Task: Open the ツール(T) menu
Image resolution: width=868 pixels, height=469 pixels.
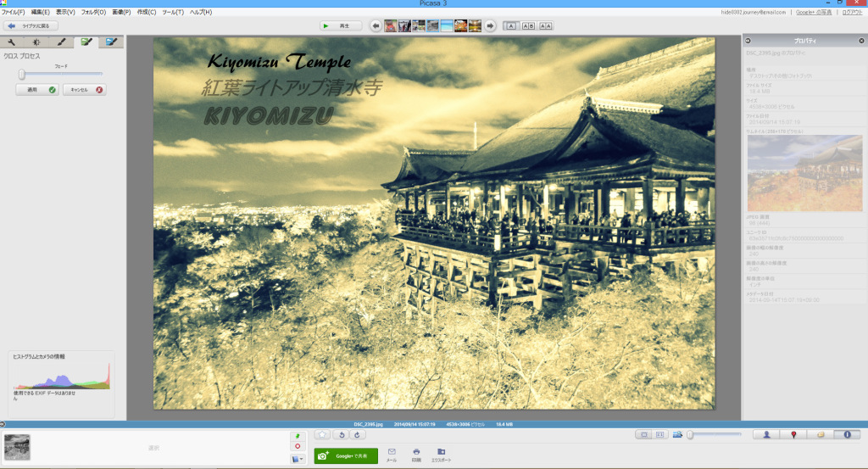Action: (x=174, y=12)
